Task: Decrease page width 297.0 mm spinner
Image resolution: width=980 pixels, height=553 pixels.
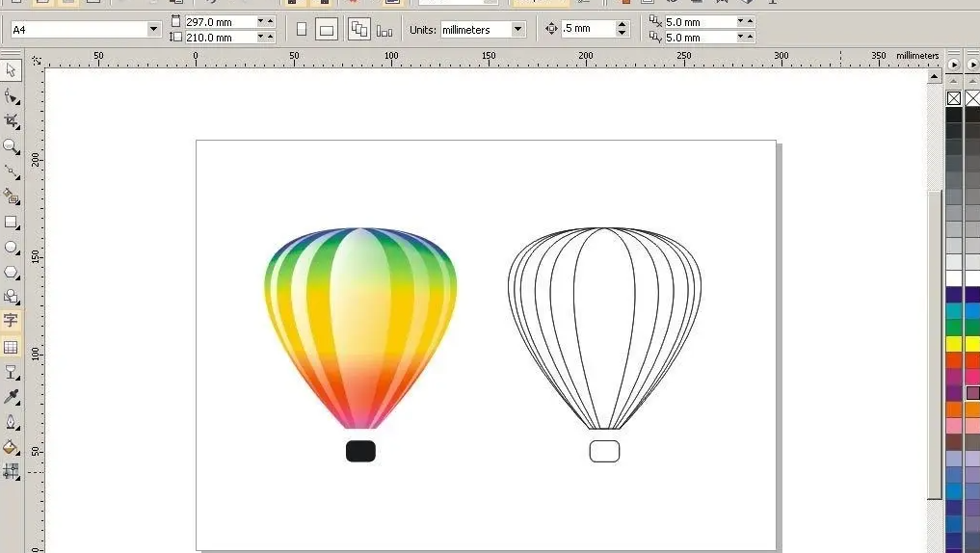Action: point(260,21)
